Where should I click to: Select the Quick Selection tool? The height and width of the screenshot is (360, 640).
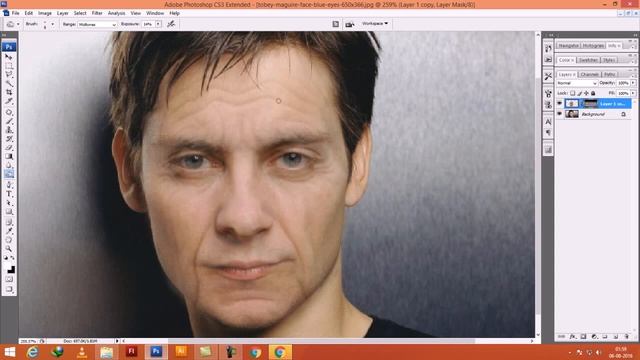[9, 83]
